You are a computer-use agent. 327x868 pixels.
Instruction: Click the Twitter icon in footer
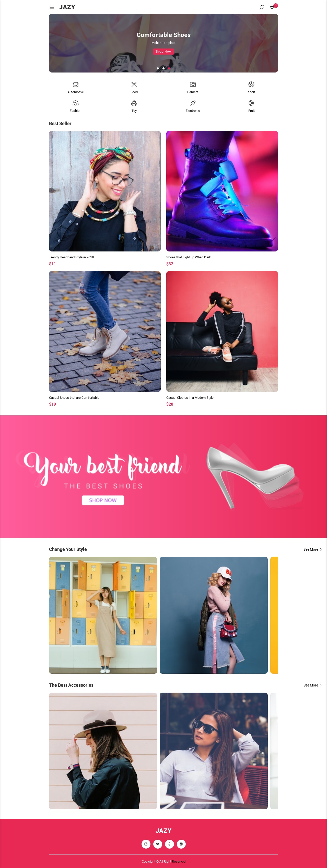click(x=158, y=844)
